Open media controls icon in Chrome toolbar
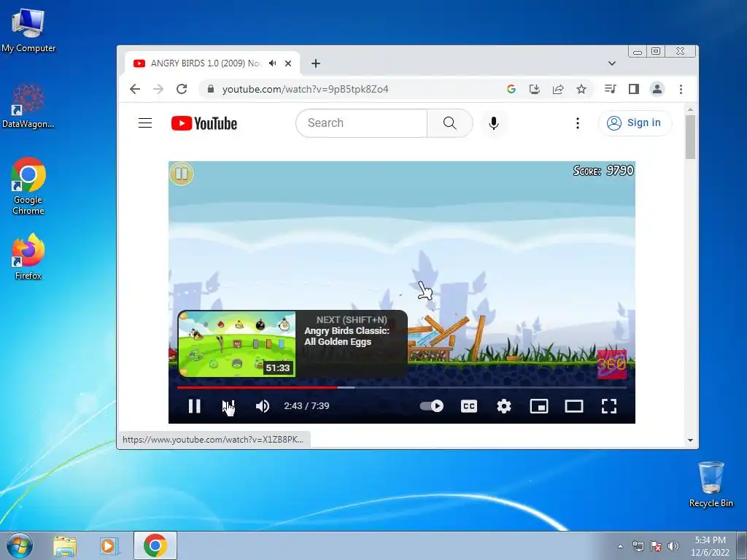747x560 pixels. pyautogui.click(x=611, y=89)
